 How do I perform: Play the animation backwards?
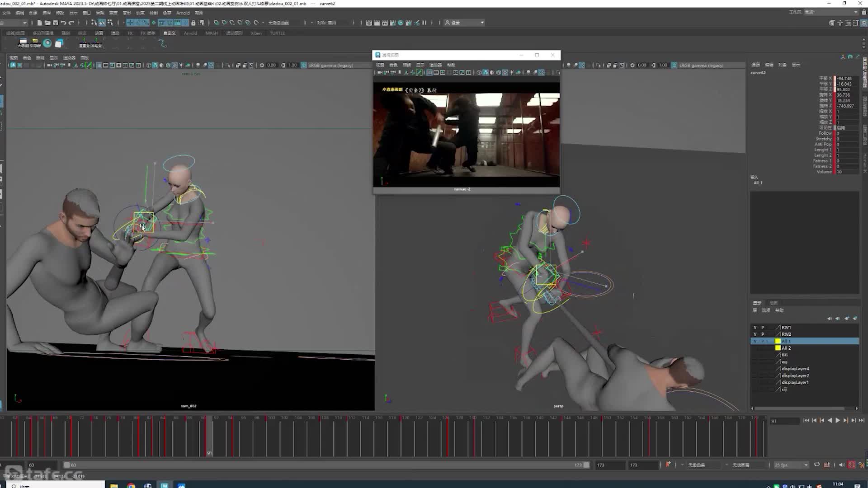(x=830, y=421)
